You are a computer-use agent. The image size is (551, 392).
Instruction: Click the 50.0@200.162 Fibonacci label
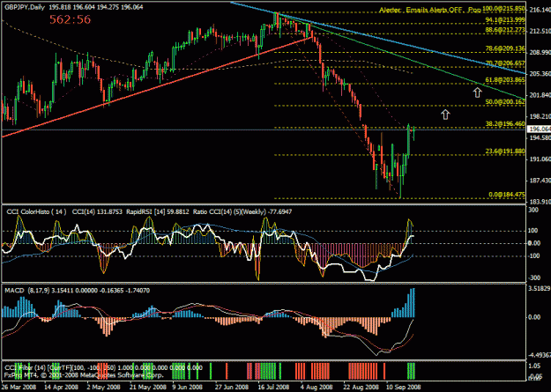pyautogui.click(x=505, y=102)
